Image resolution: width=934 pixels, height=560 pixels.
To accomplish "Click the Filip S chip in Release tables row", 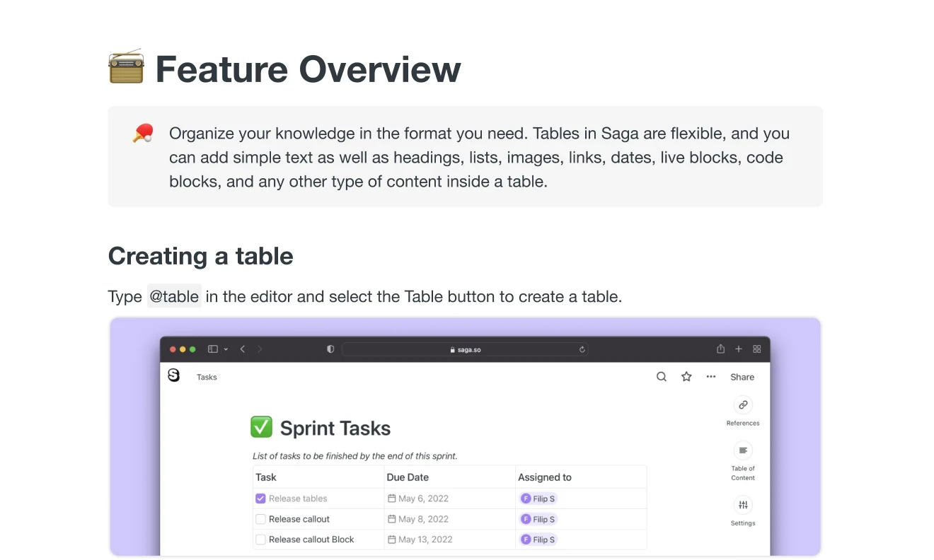I will [538, 498].
